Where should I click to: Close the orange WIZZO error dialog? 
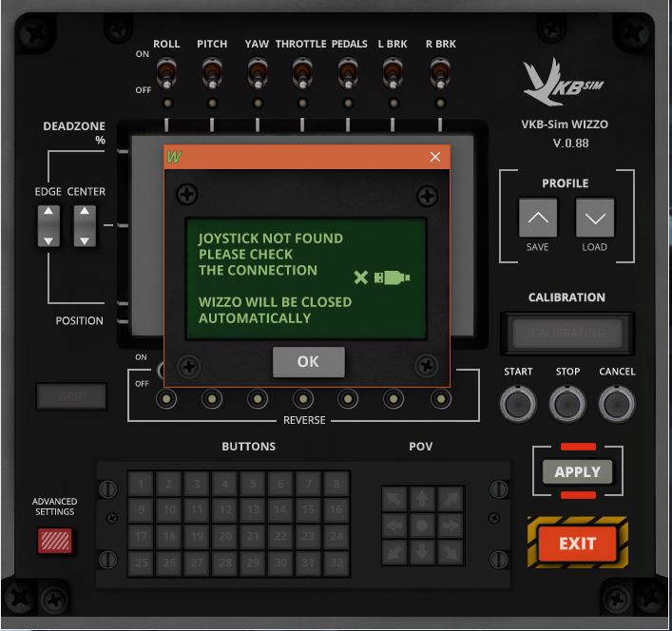(x=435, y=157)
